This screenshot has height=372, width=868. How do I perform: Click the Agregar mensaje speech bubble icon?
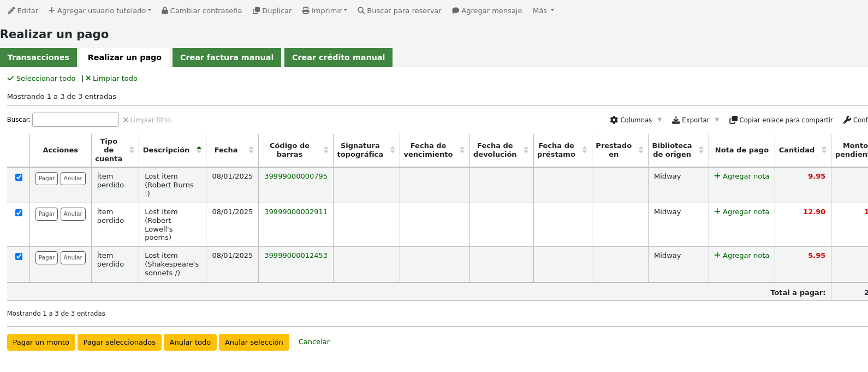point(455,10)
